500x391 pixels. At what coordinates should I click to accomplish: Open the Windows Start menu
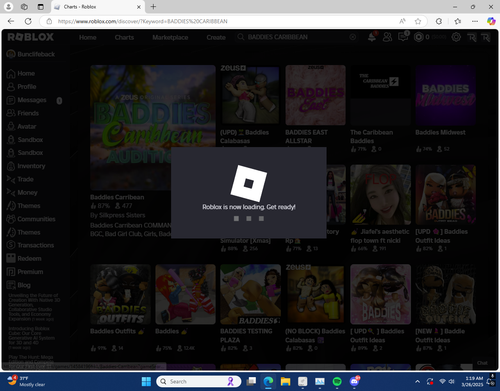click(x=146, y=381)
